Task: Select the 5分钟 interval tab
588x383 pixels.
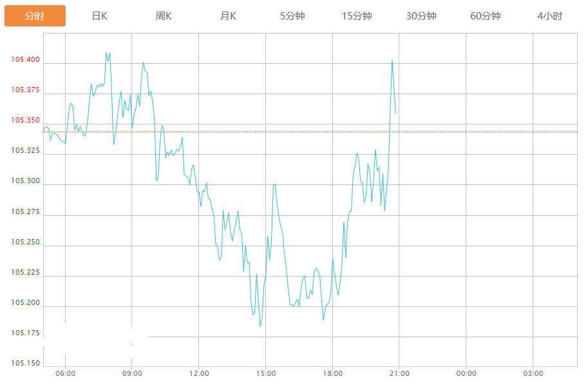Action: 292,16
